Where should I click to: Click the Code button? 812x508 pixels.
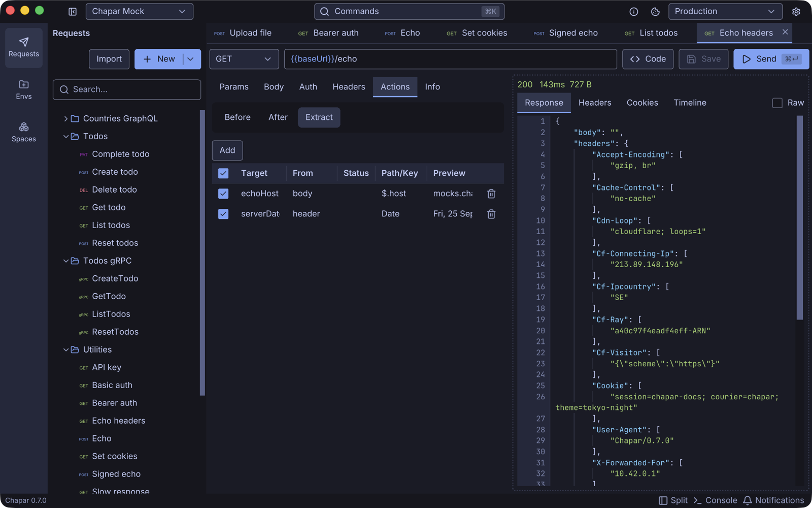click(x=648, y=59)
